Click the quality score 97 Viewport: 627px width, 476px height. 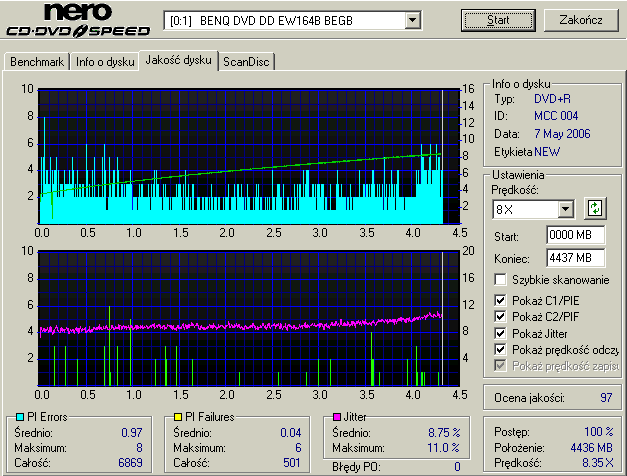tap(606, 398)
